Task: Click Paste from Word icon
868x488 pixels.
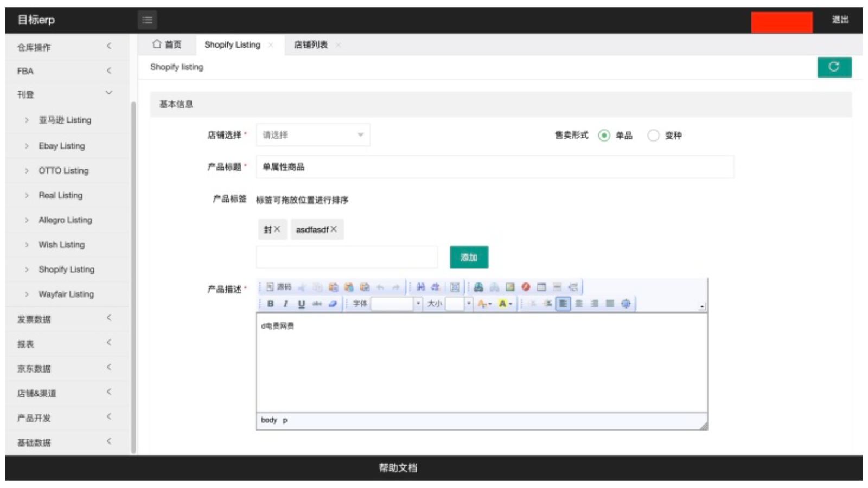Action: 365,287
